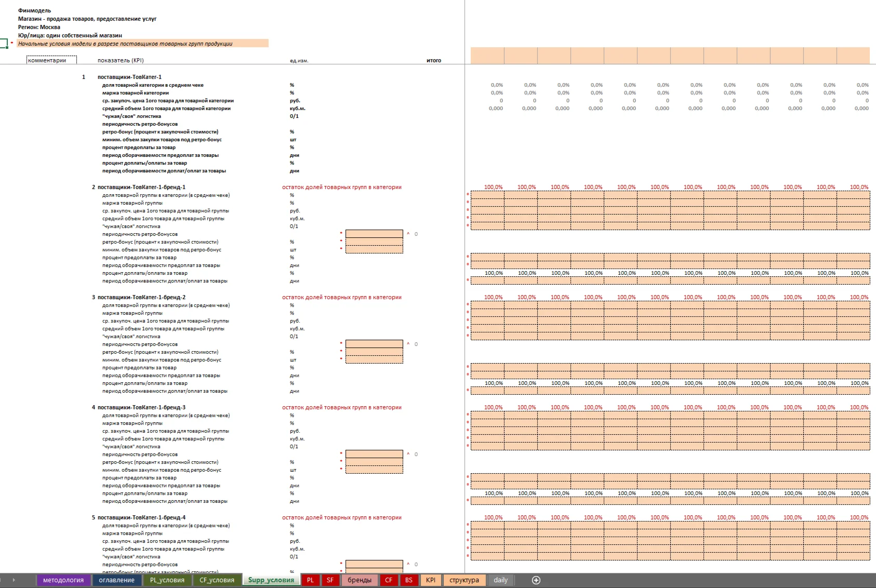This screenshot has width=876, height=588.
Task: Select the Supp_условия sheet tab
Action: [x=271, y=580]
